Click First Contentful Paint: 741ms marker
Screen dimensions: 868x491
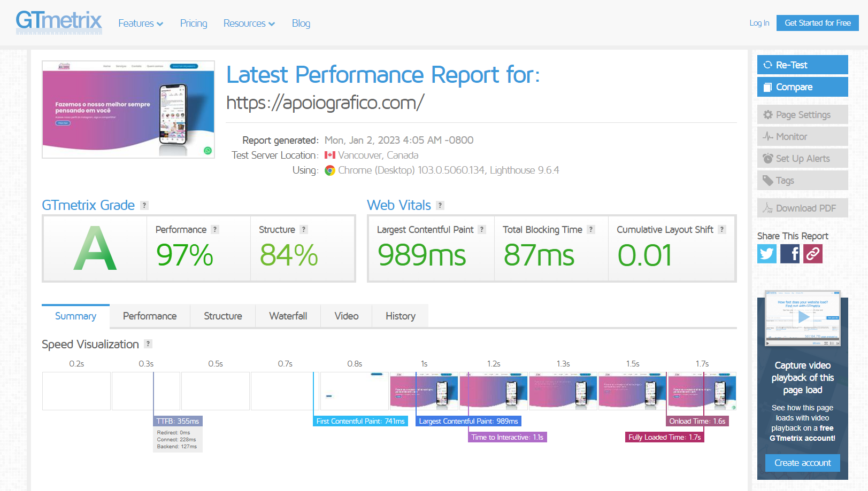pos(360,421)
